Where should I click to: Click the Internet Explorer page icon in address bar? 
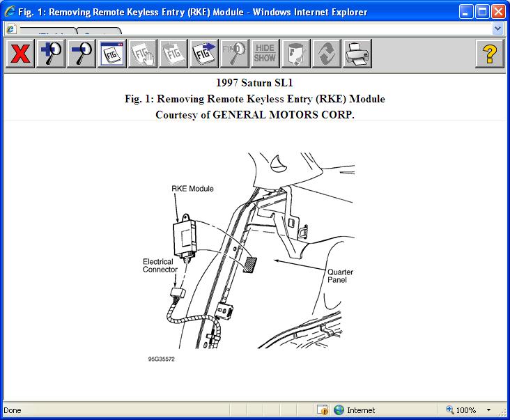click(x=11, y=29)
